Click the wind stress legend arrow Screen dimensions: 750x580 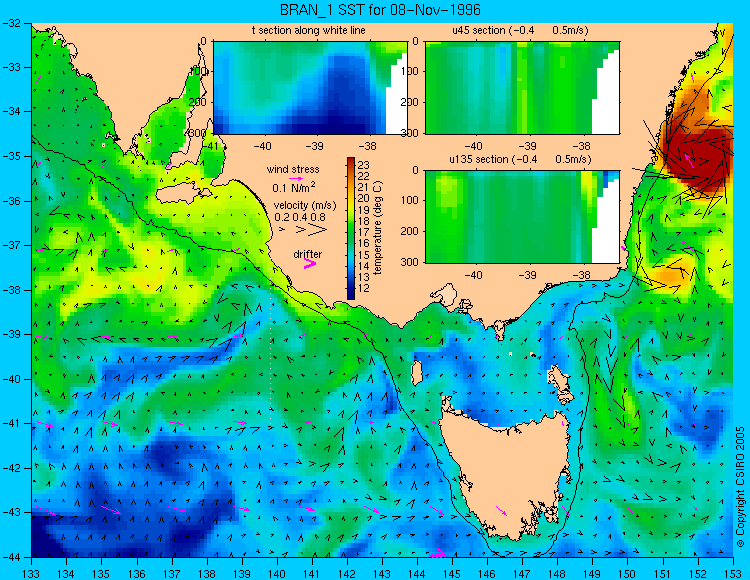tap(296, 179)
